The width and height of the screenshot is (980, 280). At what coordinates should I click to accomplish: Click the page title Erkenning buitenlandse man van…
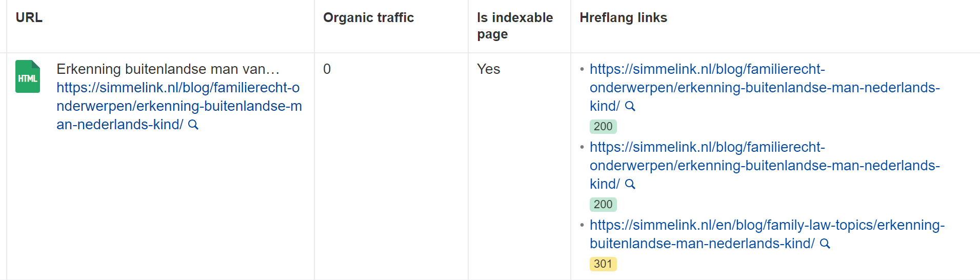pos(168,69)
